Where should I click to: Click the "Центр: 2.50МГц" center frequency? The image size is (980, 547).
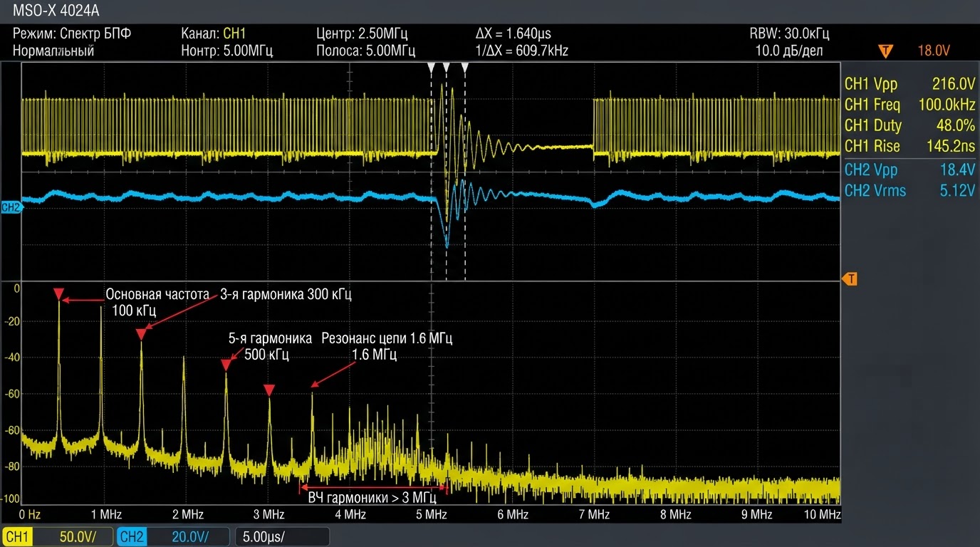(362, 33)
